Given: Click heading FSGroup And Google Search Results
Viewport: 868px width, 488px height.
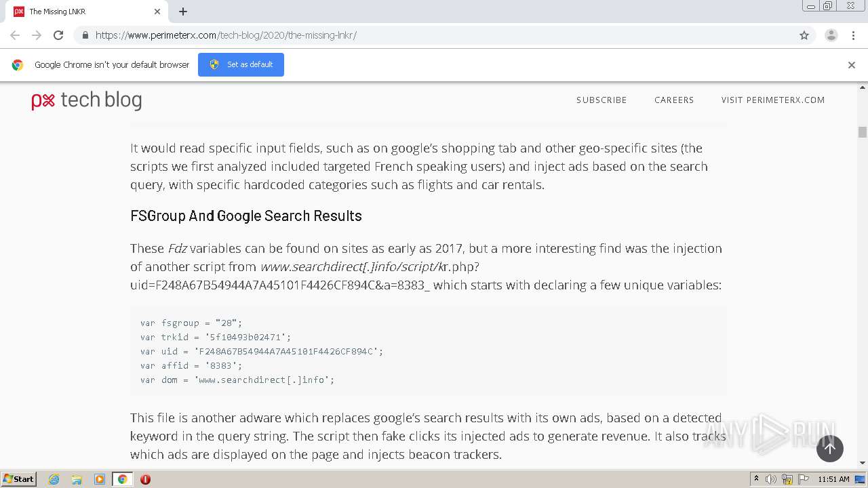Looking at the screenshot, I should pyautogui.click(x=246, y=216).
